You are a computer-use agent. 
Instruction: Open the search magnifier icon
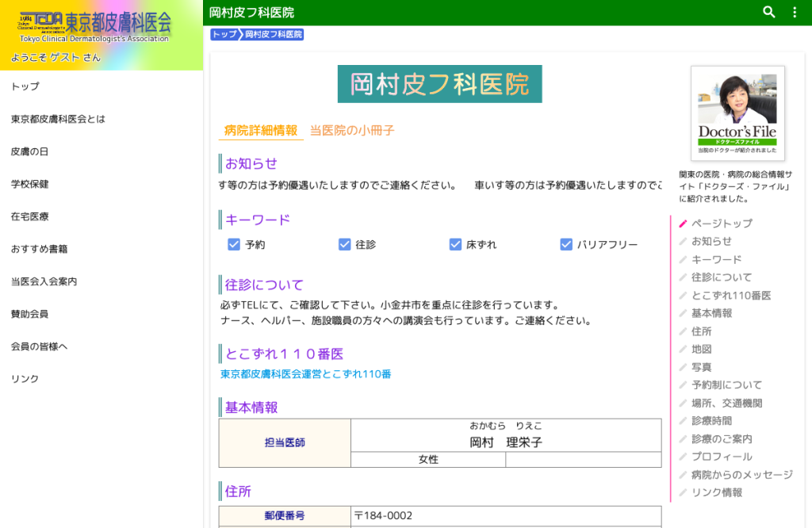pos(769,12)
